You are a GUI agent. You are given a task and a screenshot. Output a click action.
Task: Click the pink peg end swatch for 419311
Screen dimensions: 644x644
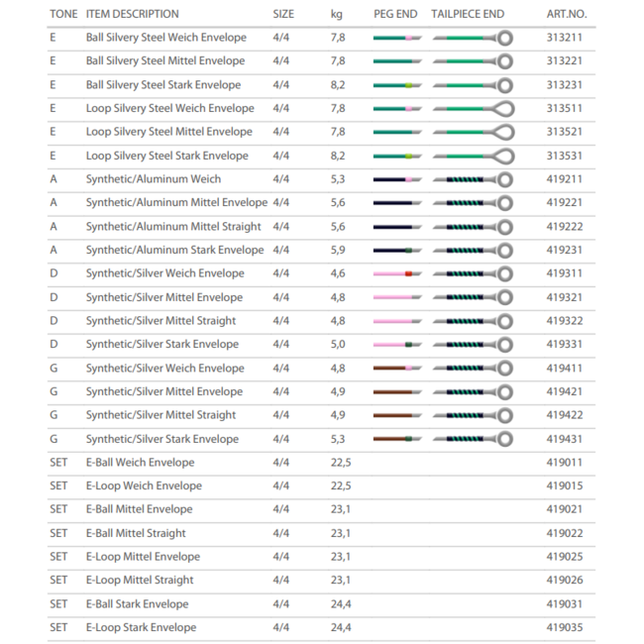click(397, 273)
